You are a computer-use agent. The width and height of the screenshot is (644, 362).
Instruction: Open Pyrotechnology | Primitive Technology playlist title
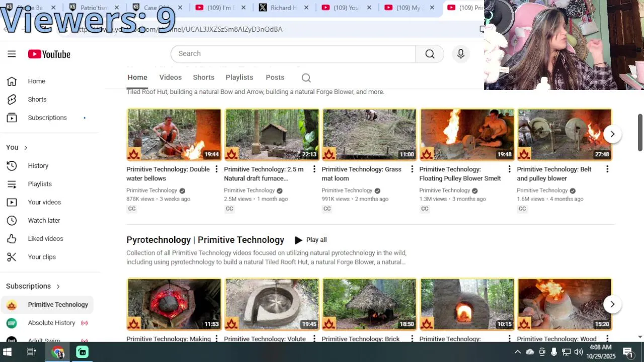[205, 240]
